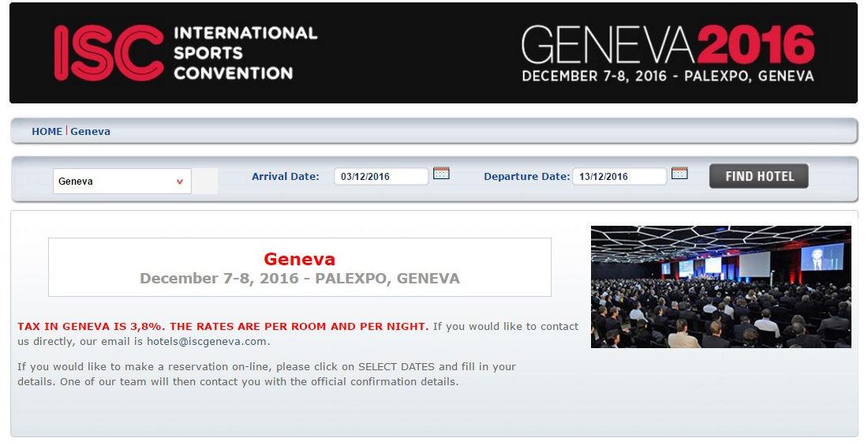Click the red ISC logo
The width and height of the screenshot is (868, 446).
(109, 53)
